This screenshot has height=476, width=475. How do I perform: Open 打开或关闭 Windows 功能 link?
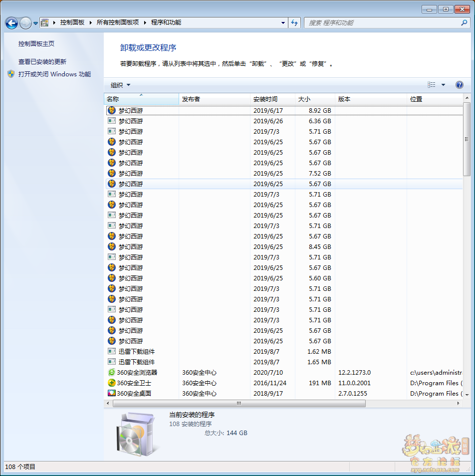[54, 74]
